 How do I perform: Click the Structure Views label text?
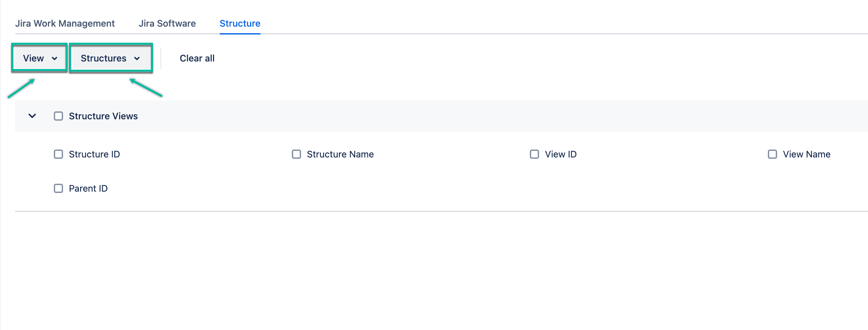tap(103, 116)
